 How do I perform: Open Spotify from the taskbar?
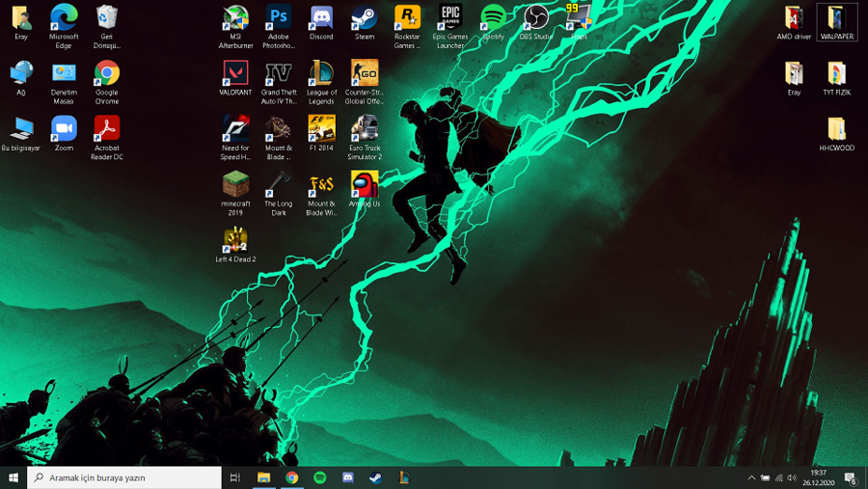tap(319, 477)
